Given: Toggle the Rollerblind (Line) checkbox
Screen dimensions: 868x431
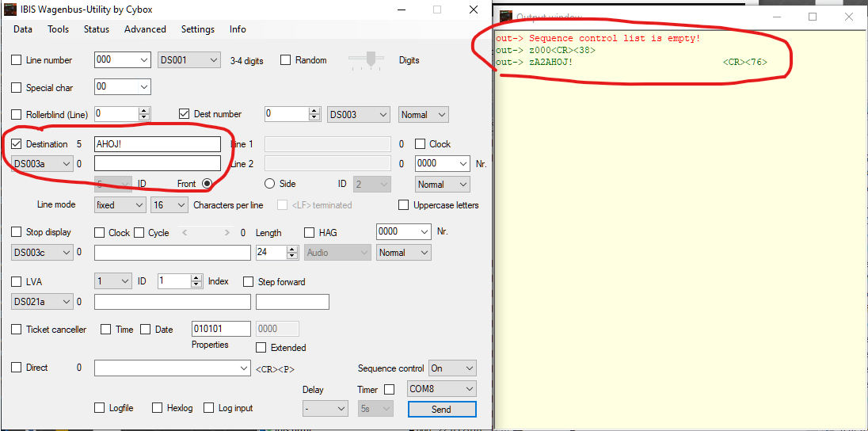Looking at the screenshot, I should click(x=17, y=115).
